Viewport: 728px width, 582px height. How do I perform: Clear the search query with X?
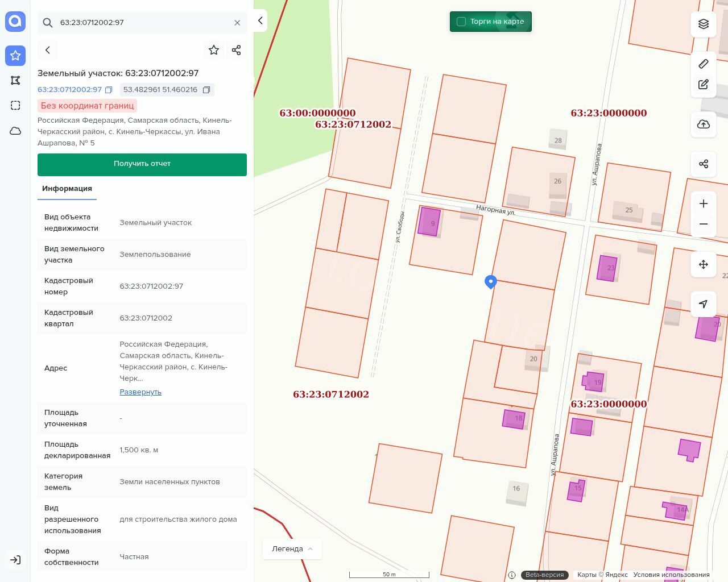click(x=237, y=23)
